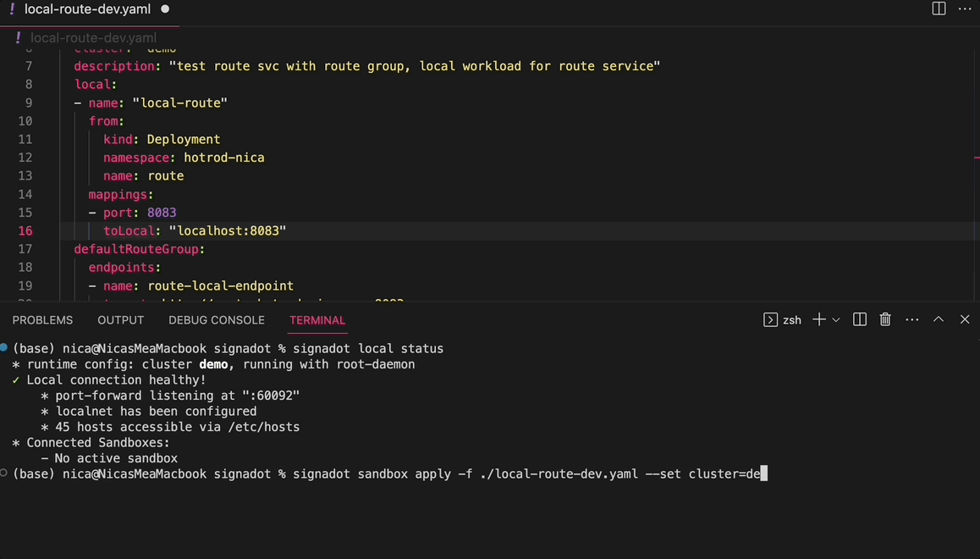Open editor More Actions menu
This screenshot has width=980, height=559.
click(x=965, y=8)
